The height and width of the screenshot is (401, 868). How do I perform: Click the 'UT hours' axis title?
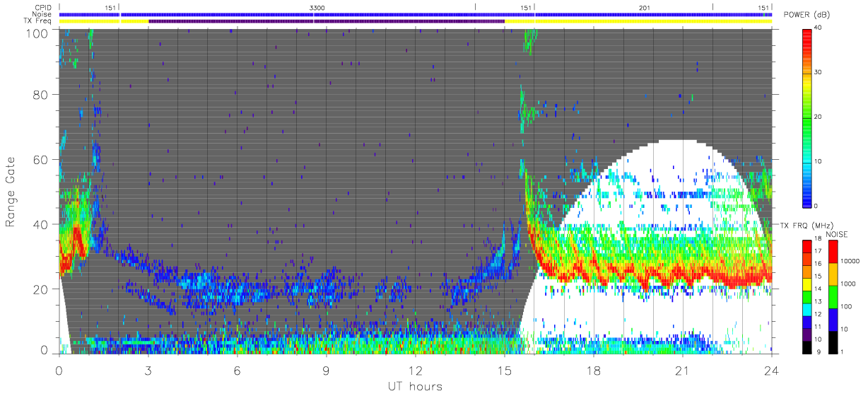click(414, 386)
